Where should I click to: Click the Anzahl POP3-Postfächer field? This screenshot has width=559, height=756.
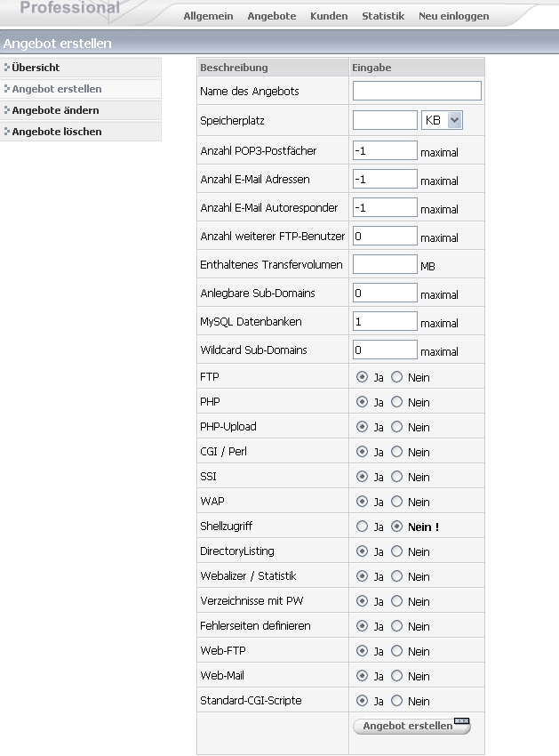(385, 150)
